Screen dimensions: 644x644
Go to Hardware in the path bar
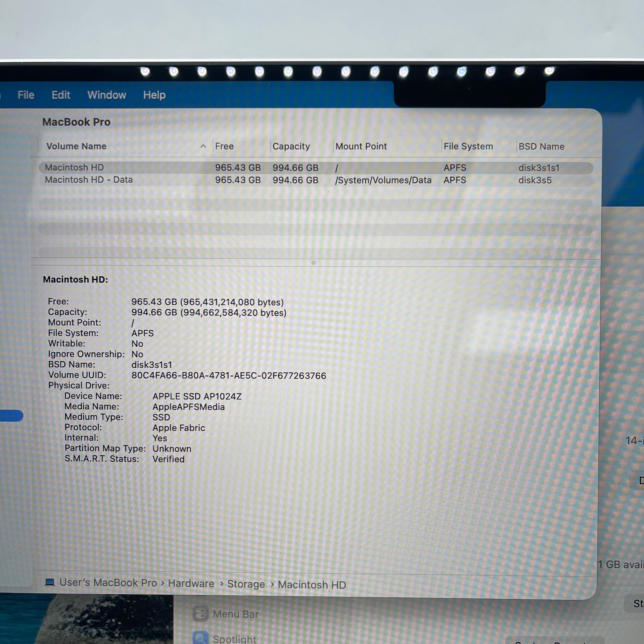pyautogui.click(x=191, y=583)
